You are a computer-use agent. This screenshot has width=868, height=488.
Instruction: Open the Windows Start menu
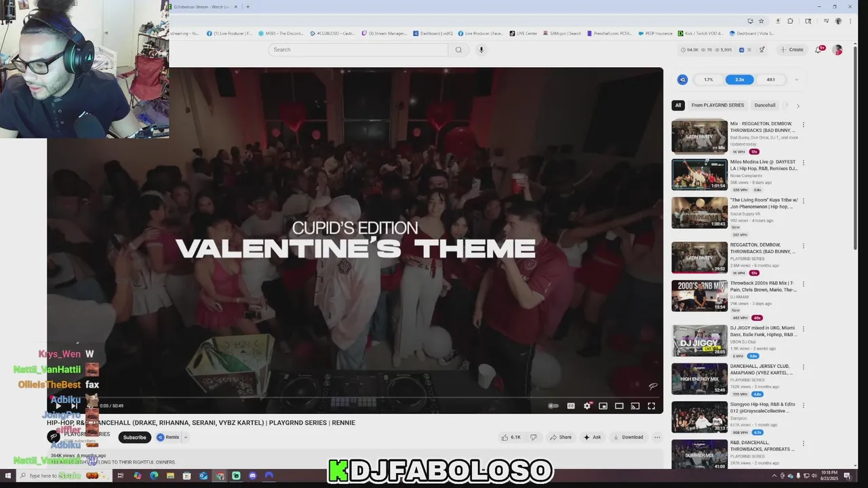(8, 476)
